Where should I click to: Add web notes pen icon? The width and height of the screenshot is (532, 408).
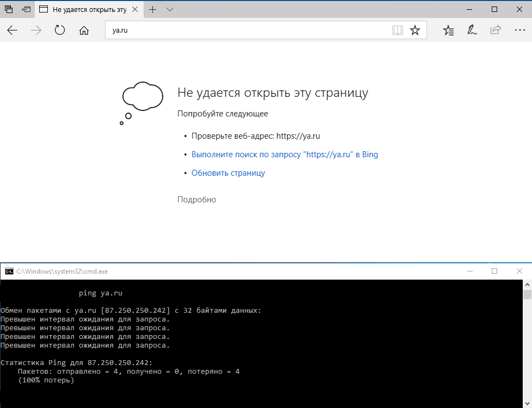[472, 30]
